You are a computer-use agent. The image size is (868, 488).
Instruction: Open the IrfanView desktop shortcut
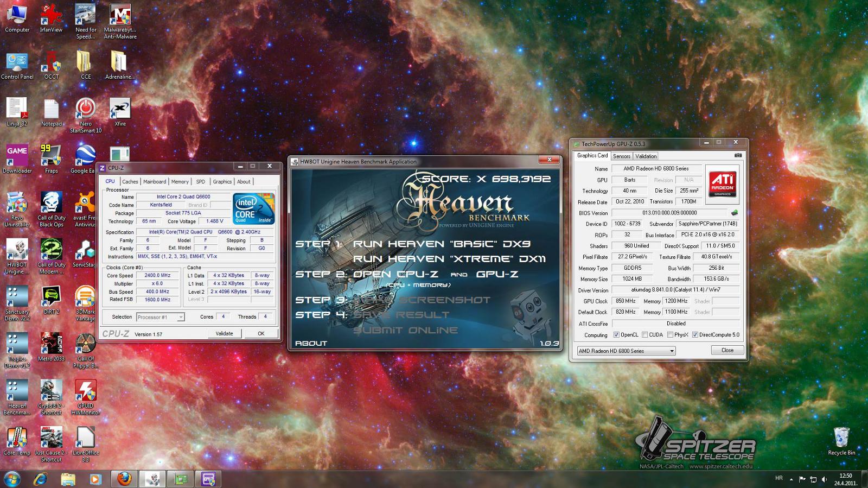pyautogui.click(x=51, y=18)
